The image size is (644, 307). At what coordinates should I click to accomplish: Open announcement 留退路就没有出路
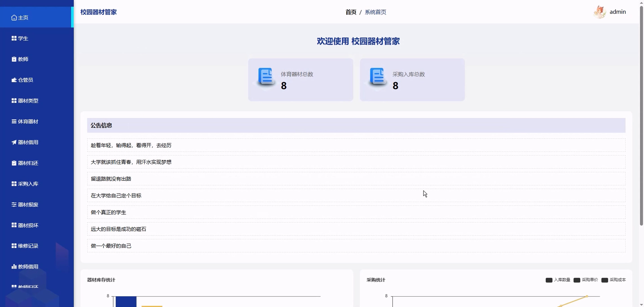(x=111, y=179)
